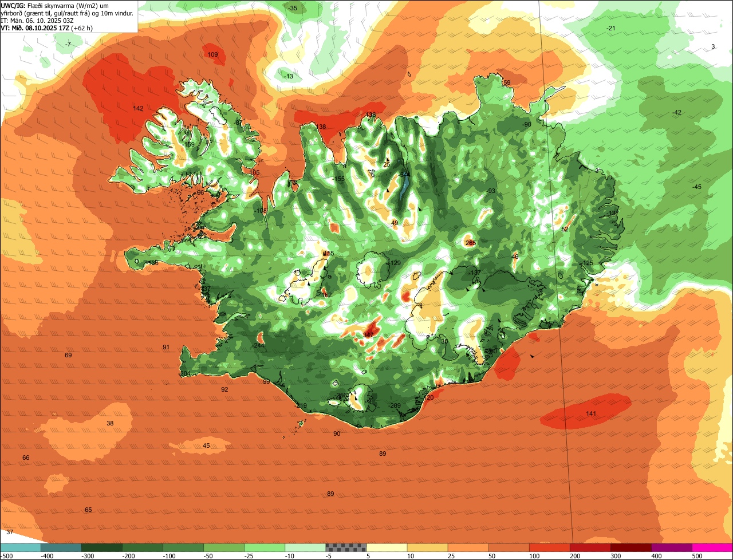Click the "66" value near the left edge
The height and width of the screenshot is (560, 733).
pyautogui.click(x=26, y=458)
